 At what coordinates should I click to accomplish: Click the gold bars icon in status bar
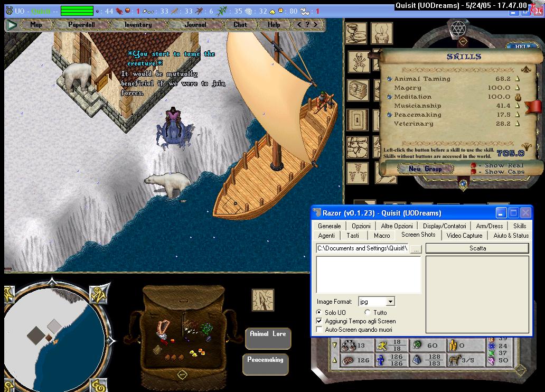coord(453,346)
